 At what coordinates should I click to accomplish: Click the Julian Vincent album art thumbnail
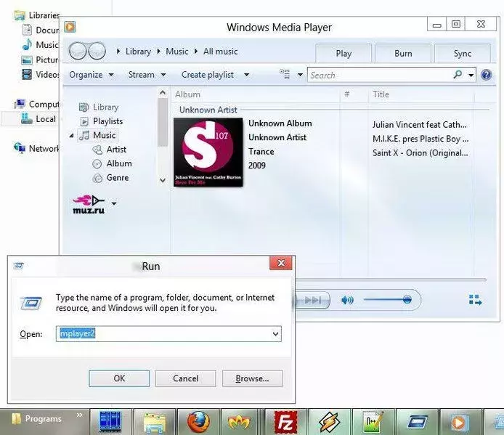pyautogui.click(x=208, y=152)
